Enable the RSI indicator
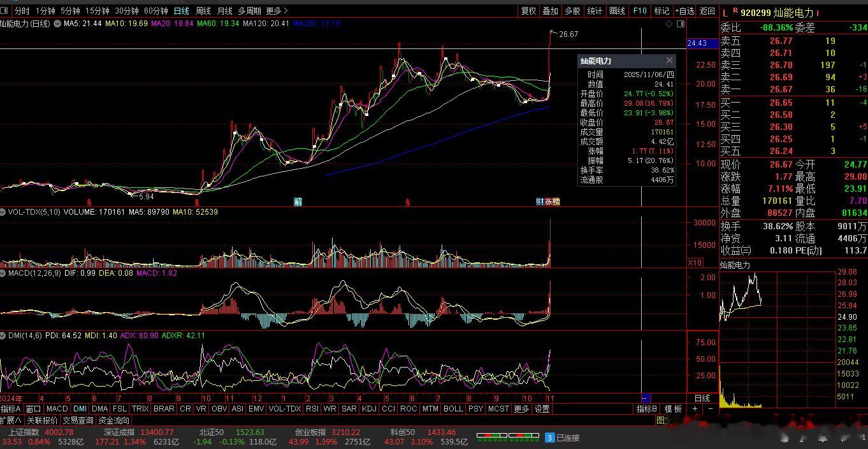This screenshot has width=868, height=449. [312, 409]
